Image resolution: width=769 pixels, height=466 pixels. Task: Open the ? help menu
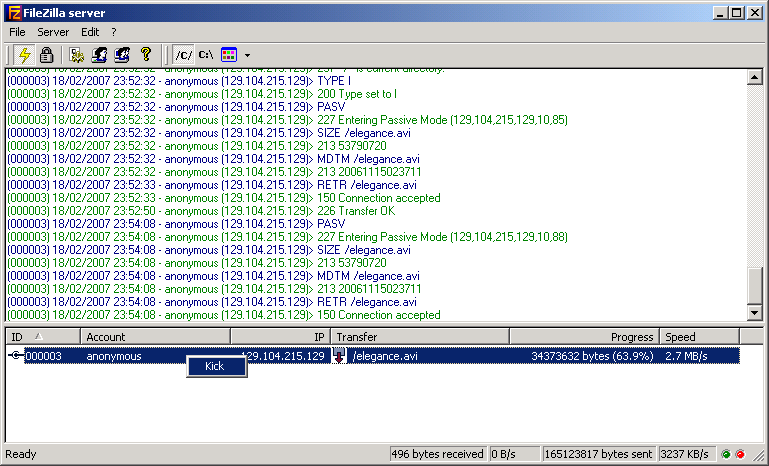coord(114,32)
